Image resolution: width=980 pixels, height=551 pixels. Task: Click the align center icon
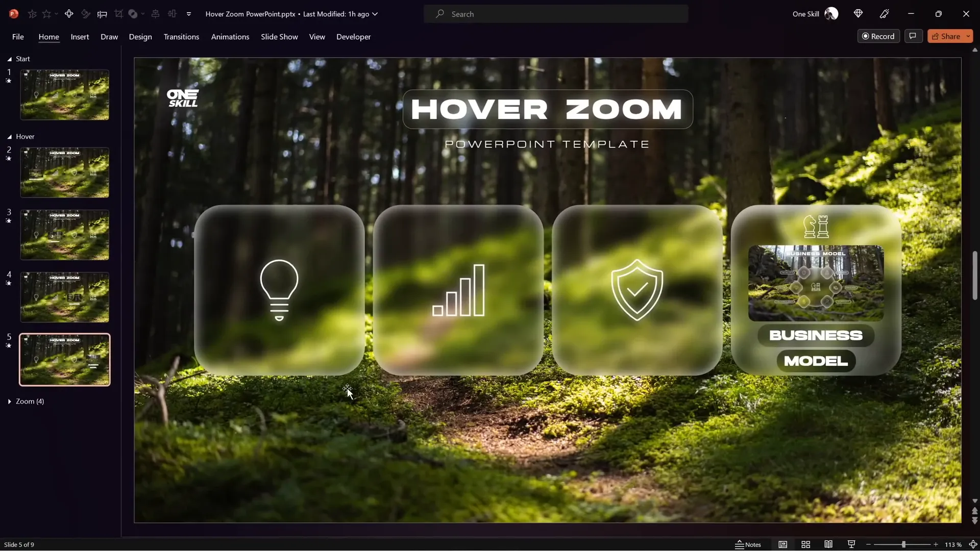[156, 14]
